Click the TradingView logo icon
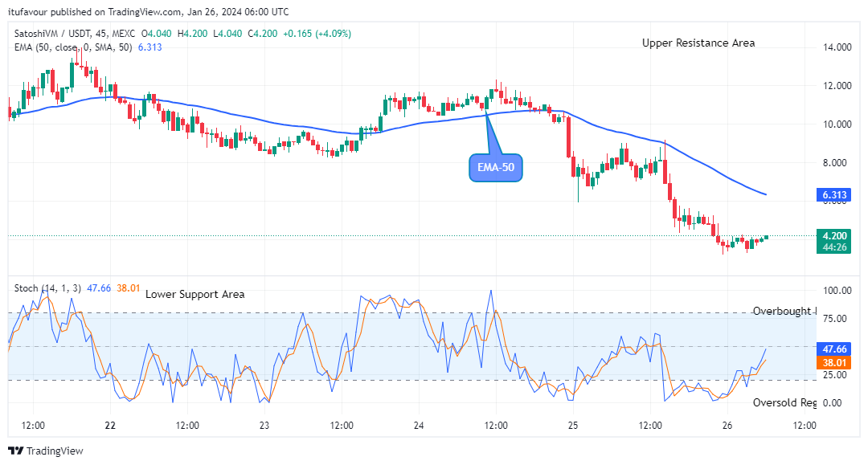This screenshot has height=465, width=868. [x=15, y=451]
